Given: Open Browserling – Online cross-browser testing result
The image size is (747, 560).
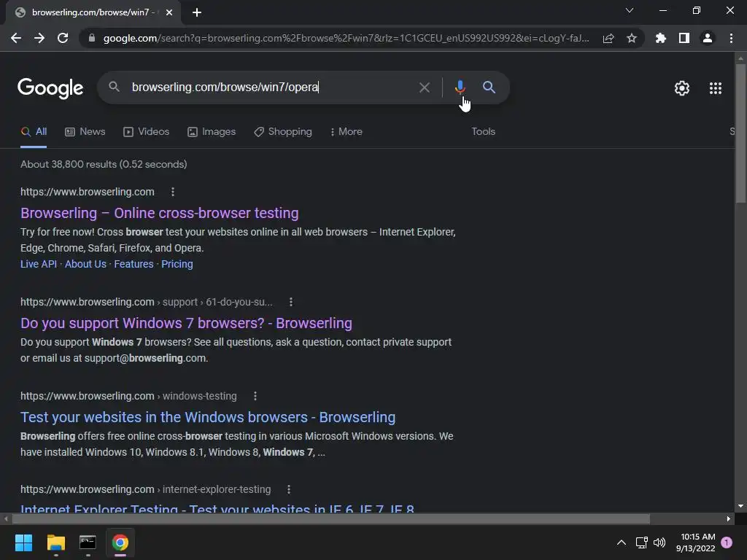Looking at the screenshot, I should (160, 213).
